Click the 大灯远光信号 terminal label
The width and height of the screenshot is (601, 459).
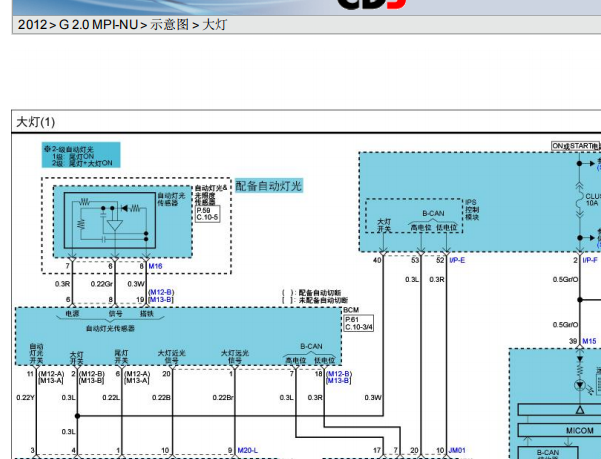click(x=235, y=357)
